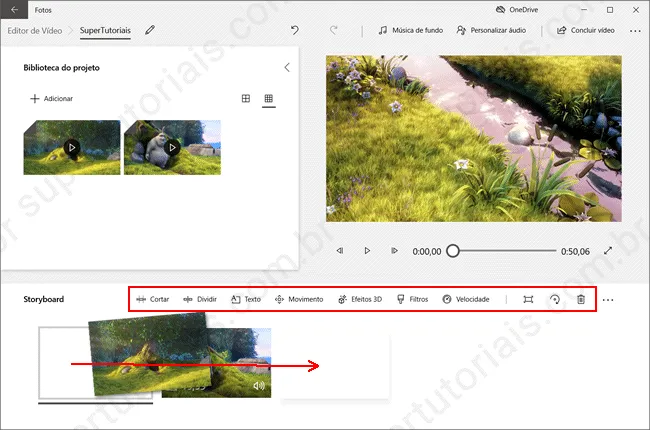Rename project using the pencil icon
The width and height of the screenshot is (650, 430).
[x=150, y=30]
